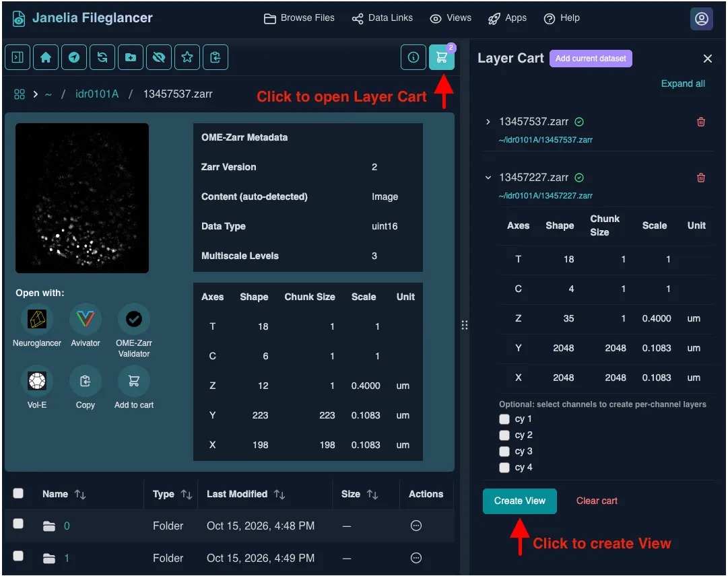
Task: Toggle the sidebar panel icon
Action: click(18, 57)
